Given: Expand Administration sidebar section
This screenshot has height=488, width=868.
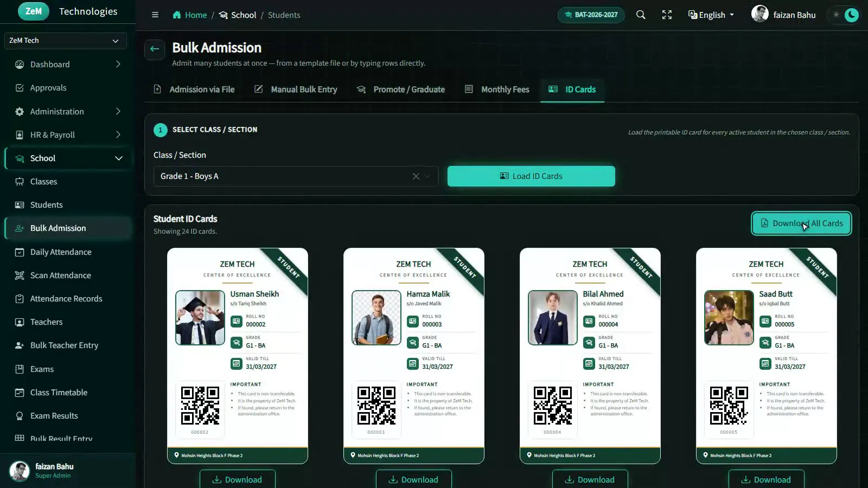Looking at the screenshot, I should pyautogui.click(x=68, y=111).
